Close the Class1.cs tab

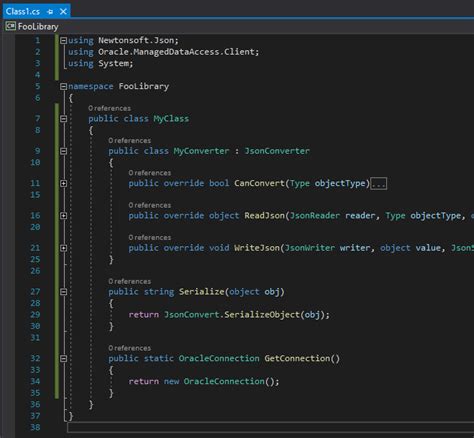click(63, 12)
